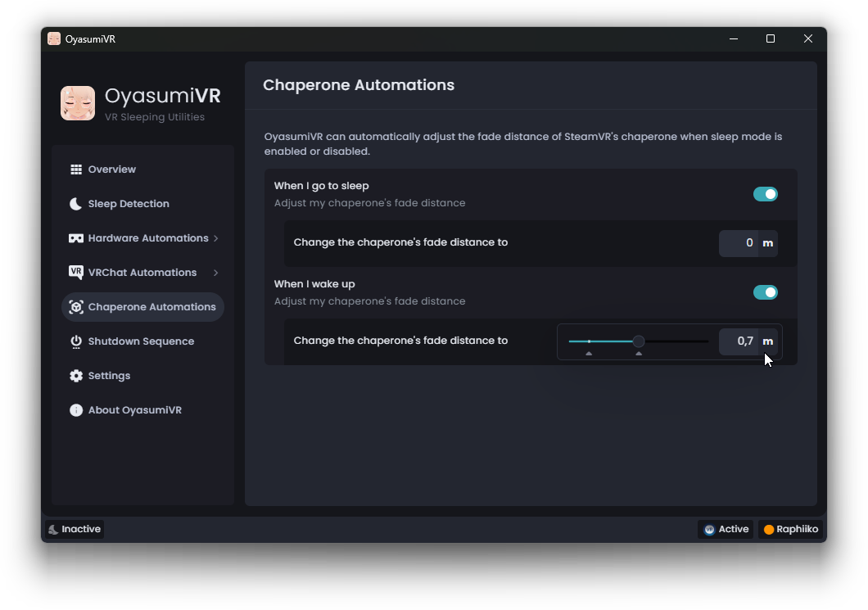Click the wake-up fade distance slider handle

click(x=639, y=341)
